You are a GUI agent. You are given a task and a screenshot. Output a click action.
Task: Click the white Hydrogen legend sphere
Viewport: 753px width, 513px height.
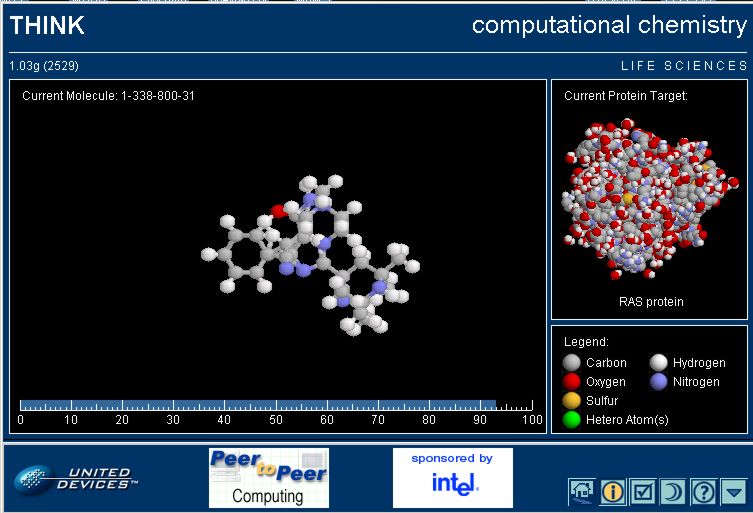coord(659,363)
